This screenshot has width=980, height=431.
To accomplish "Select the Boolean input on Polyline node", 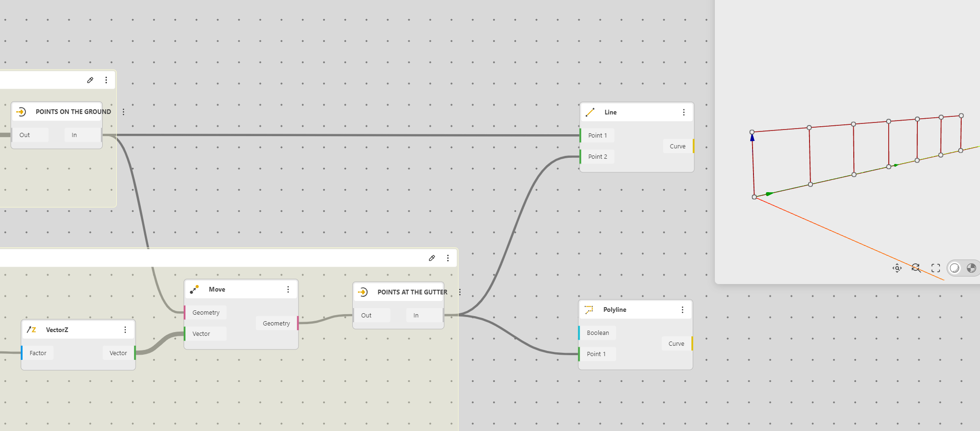I will pyautogui.click(x=597, y=333).
